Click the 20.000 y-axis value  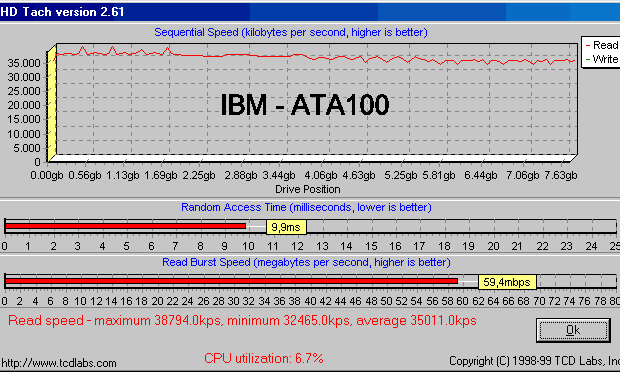[x=24, y=105]
